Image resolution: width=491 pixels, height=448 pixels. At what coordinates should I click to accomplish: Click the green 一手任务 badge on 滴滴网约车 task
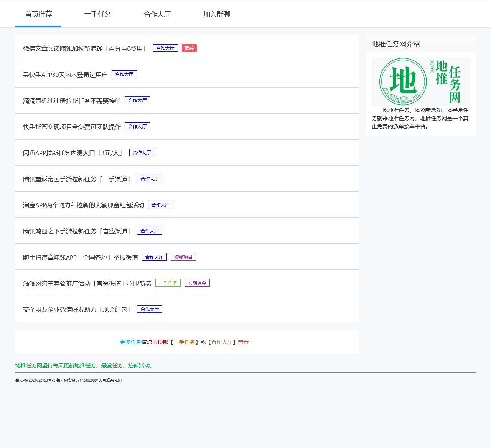(x=168, y=283)
